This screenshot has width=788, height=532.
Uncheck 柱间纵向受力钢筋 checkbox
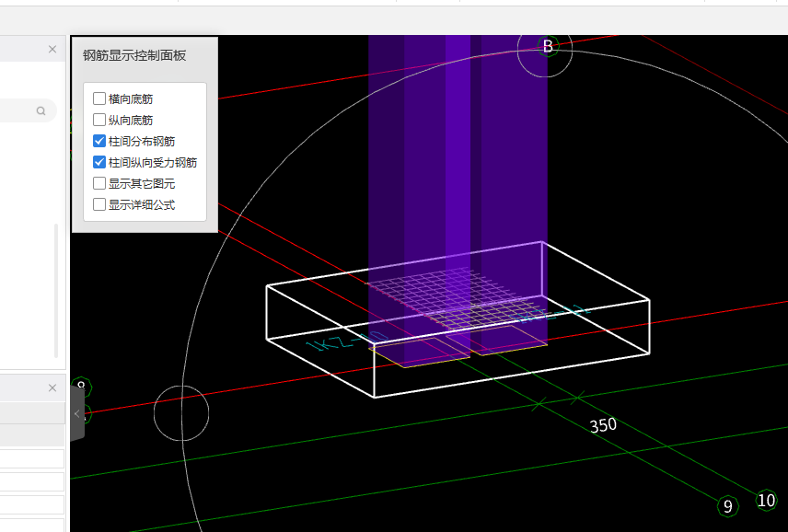tap(99, 162)
